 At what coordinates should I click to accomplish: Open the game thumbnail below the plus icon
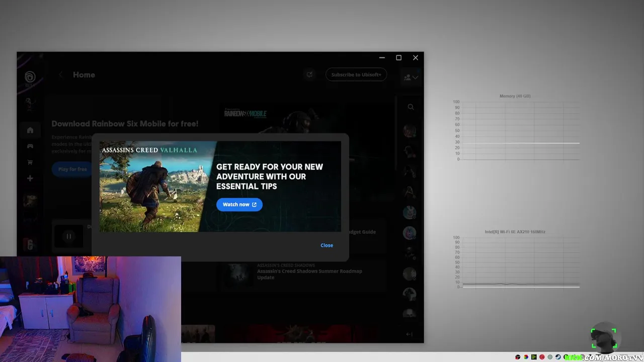[x=30, y=201]
